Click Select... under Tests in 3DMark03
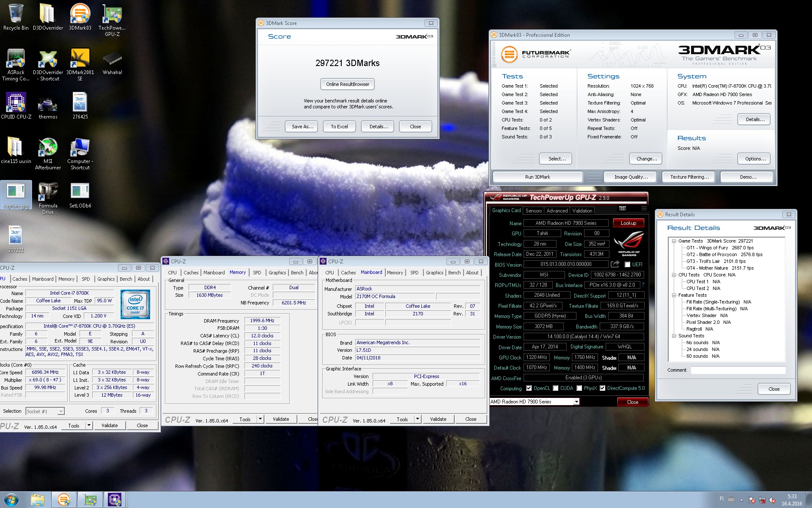The width and height of the screenshot is (812, 508). [557, 159]
